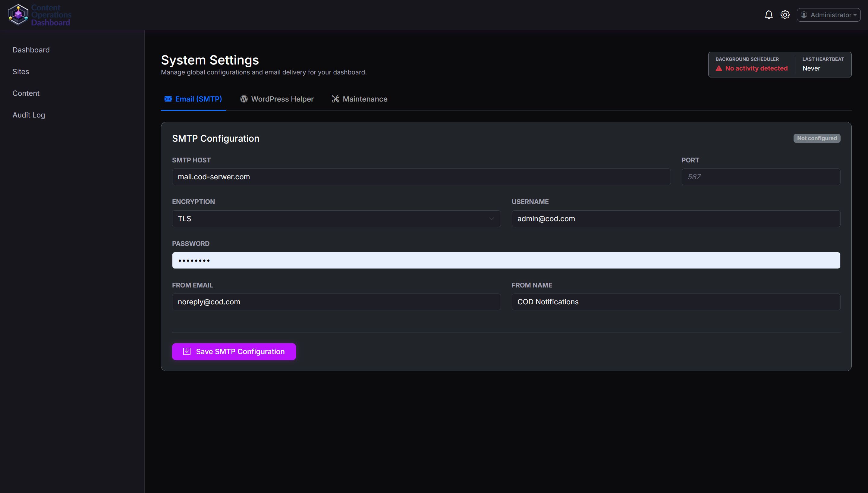The width and height of the screenshot is (868, 493).
Task: Go to the Sites page
Action: (21, 72)
